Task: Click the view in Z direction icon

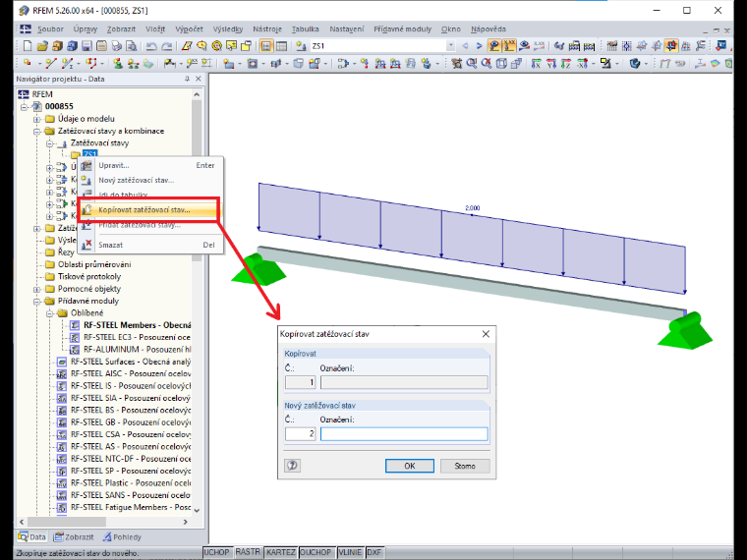Action: (566, 63)
